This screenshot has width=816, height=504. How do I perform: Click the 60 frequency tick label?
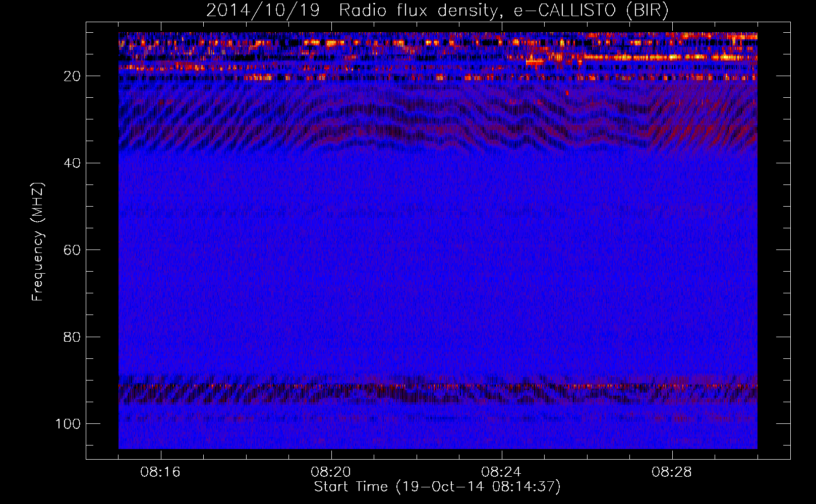click(x=73, y=250)
